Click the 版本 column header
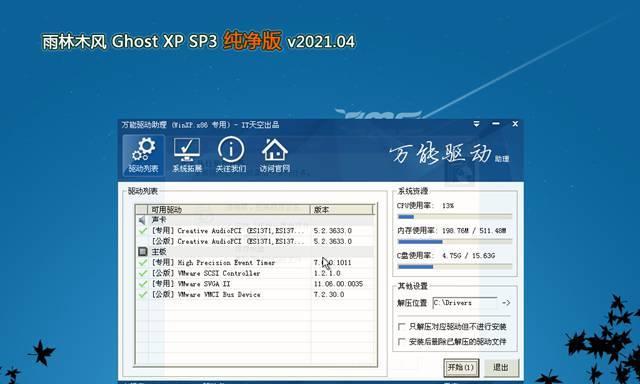Viewport: 640px width, 384px height. (342, 210)
